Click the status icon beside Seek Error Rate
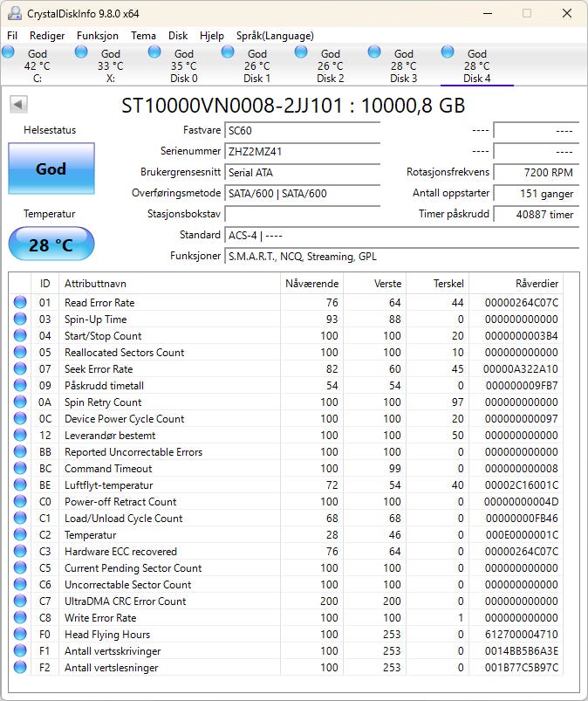Image resolution: width=588 pixels, height=701 pixels. coord(20,369)
